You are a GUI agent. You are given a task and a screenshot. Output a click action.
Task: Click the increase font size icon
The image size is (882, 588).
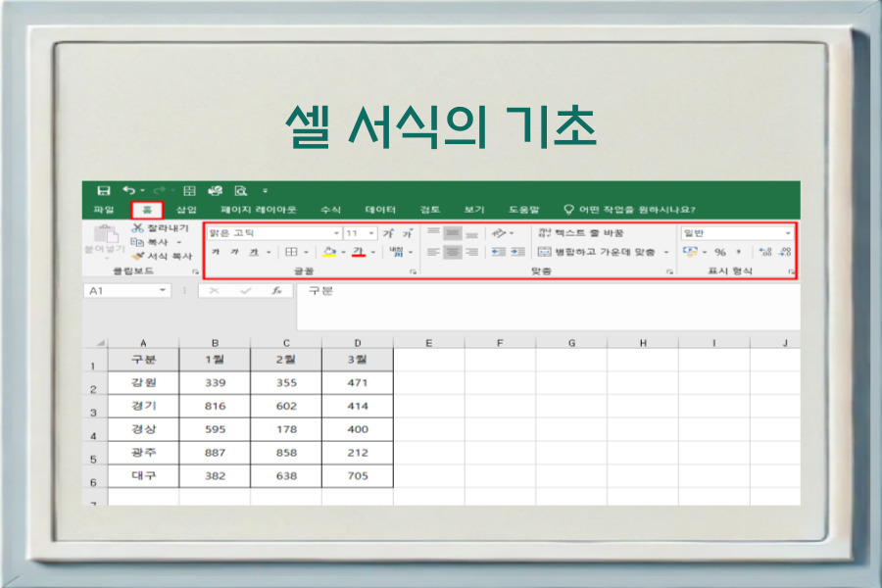point(389,233)
